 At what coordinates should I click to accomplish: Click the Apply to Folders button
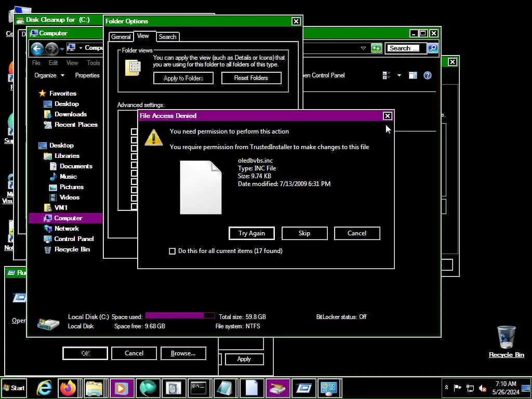(183, 78)
